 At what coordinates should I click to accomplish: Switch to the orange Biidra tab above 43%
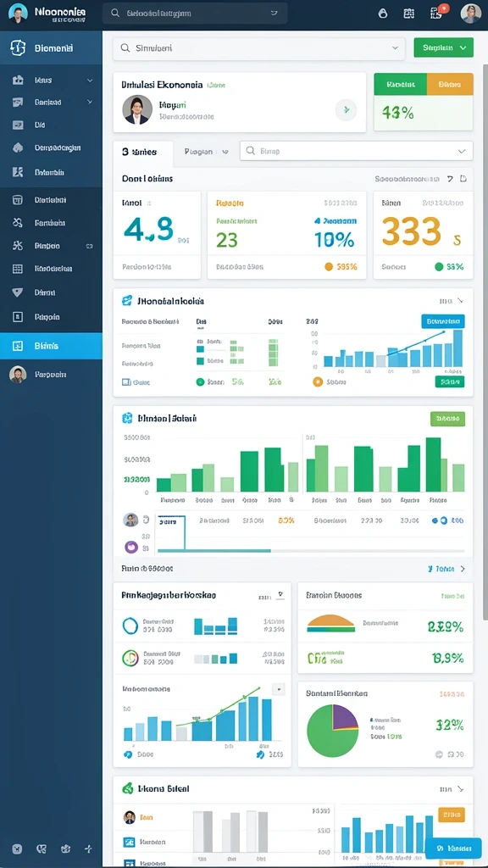451,84
